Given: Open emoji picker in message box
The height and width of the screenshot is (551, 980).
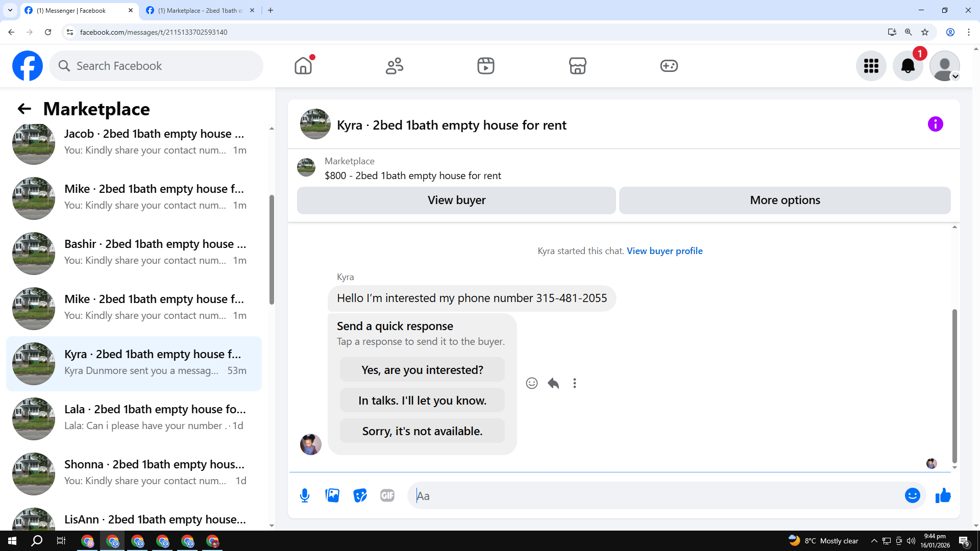Looking at the screenshot, I should click(x=912, y=495).
